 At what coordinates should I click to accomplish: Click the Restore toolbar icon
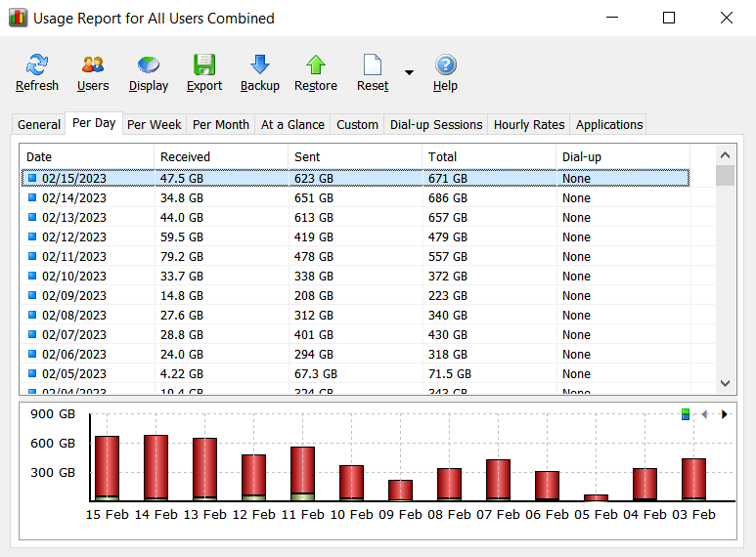[x=316, y=73]
